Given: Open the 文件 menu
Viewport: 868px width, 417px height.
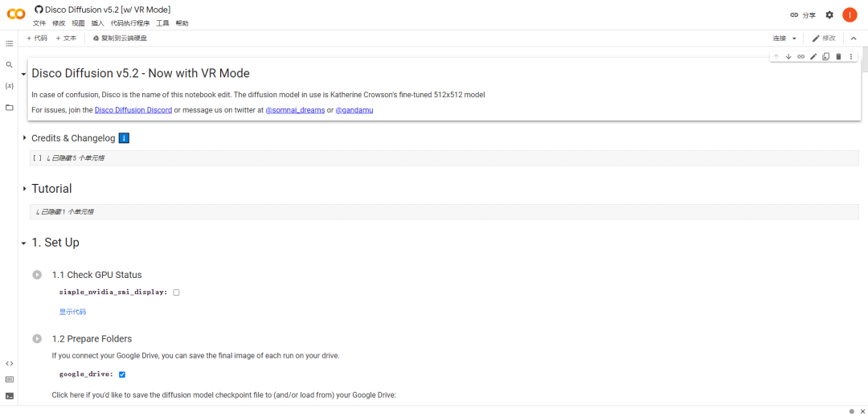Looking at the screenshot, I should click(x=39, y=23).
